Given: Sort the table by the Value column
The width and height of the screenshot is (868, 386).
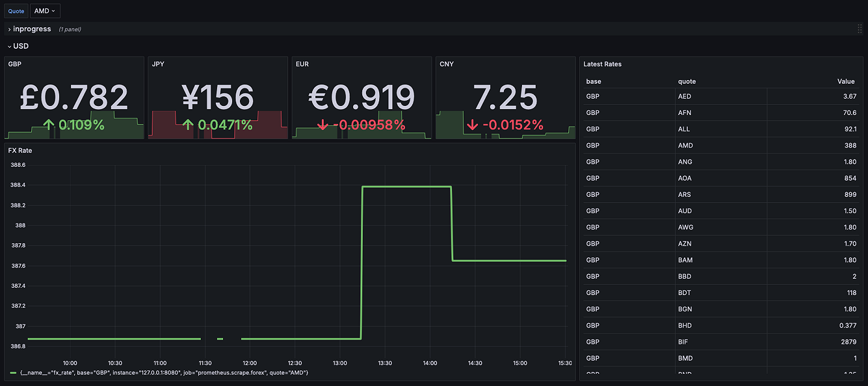Looking at the screenshot, I should [x=846, y=81].
